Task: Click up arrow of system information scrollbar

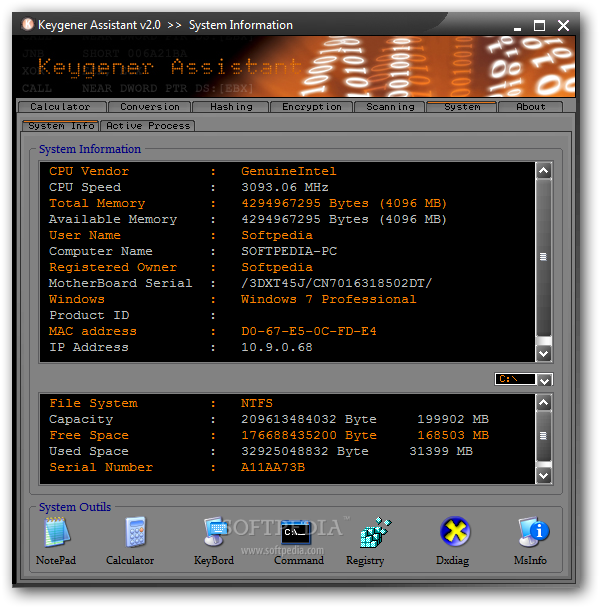Action: [544, 170]
